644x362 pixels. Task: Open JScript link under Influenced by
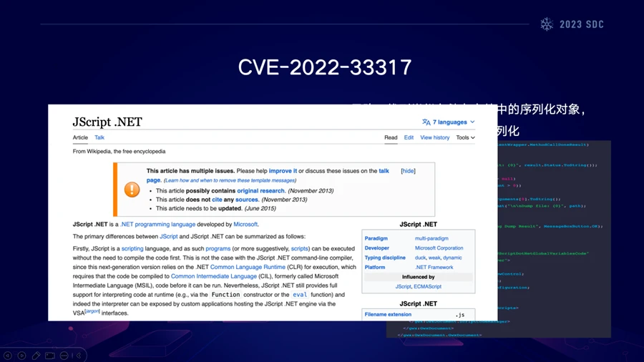[403, 286]
